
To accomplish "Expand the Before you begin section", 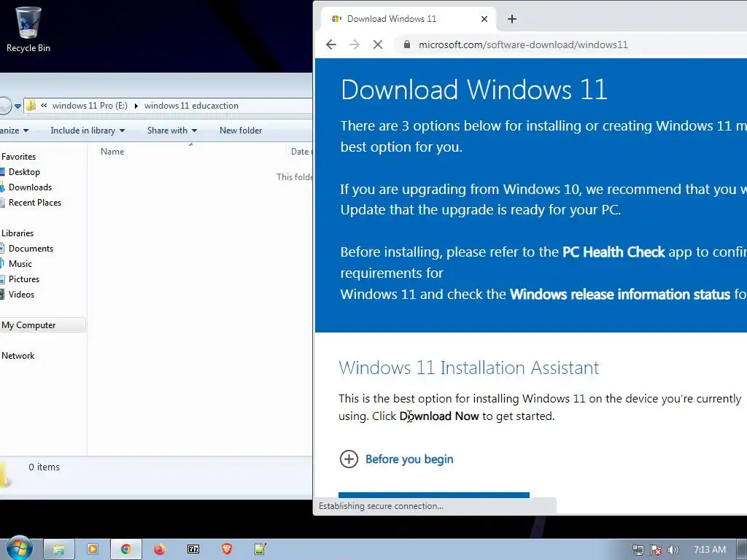I will click(349, 459).
